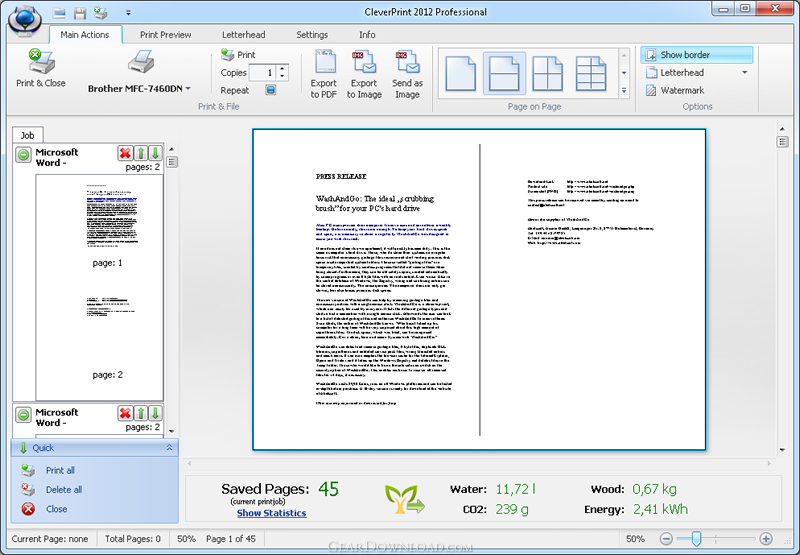Move first Microsoft Word job up

click(141, 153)
